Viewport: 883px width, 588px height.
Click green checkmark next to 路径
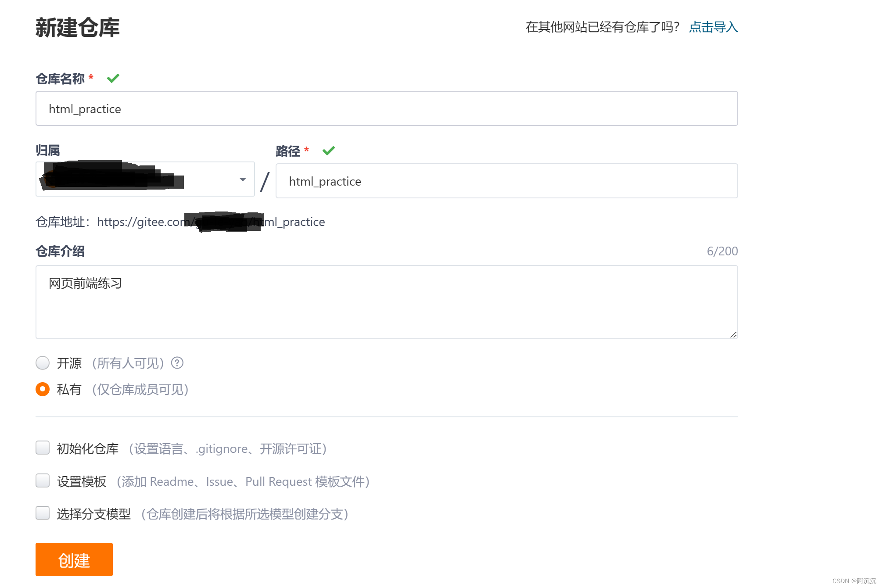(329, 151)
